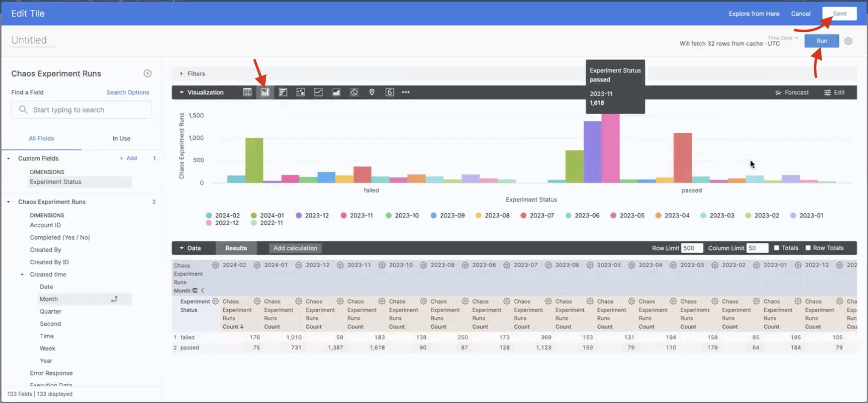Select the scatterplot visualization icon
868x403 pixels.
301,92
